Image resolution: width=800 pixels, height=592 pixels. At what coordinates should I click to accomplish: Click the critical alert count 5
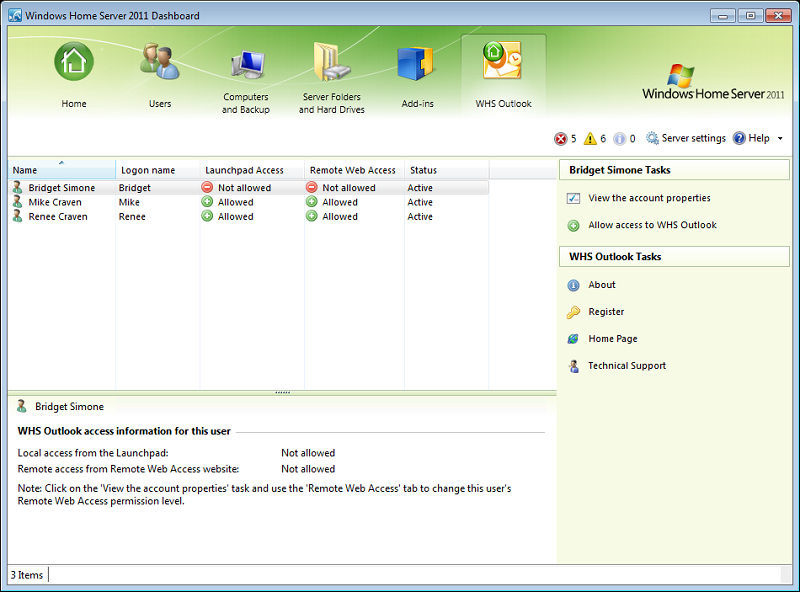[573, 138]
